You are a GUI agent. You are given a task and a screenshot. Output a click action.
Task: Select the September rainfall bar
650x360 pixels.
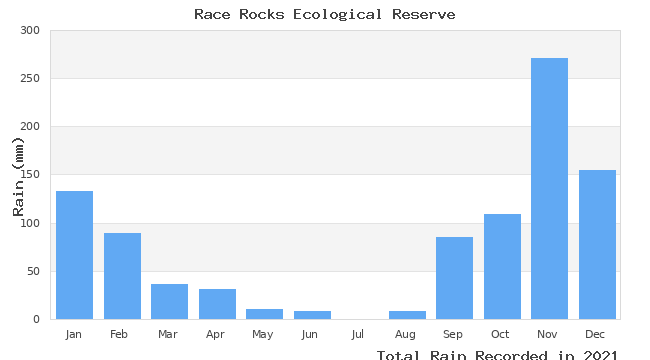(454, 278)
